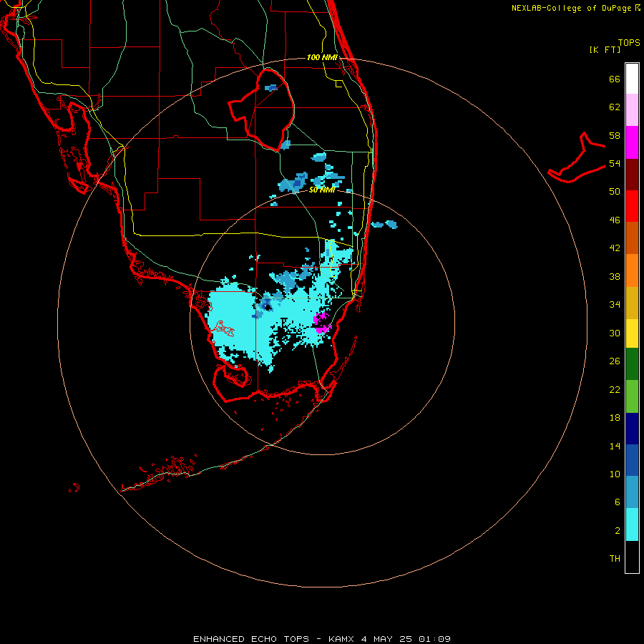Select the maroon legend swatch
The width and height of the screenshot is (644, 644).
point(632,174)
